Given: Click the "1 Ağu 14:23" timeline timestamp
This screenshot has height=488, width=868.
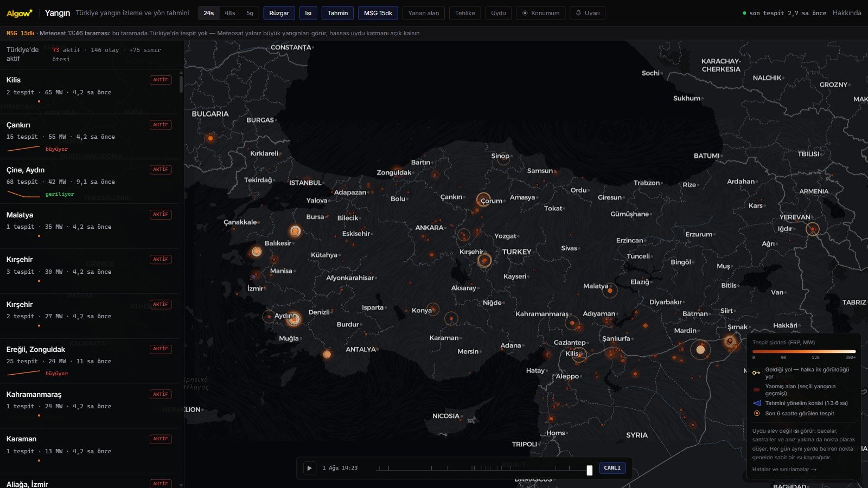Looking at the screenshot, I should point(340,468).
